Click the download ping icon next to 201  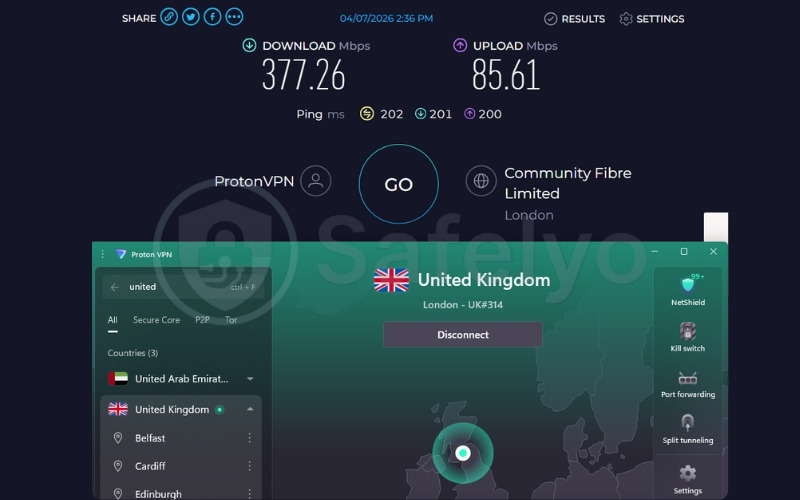coord(420,113)
